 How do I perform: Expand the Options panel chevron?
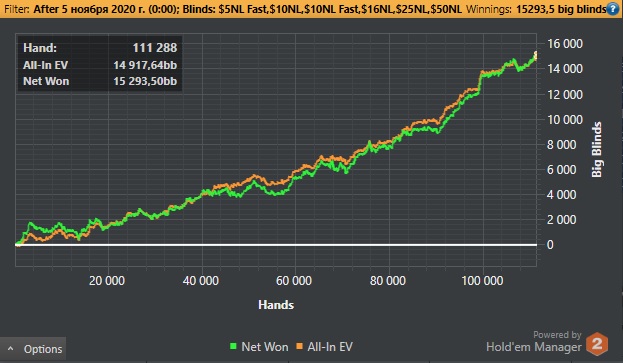point(11,349)
